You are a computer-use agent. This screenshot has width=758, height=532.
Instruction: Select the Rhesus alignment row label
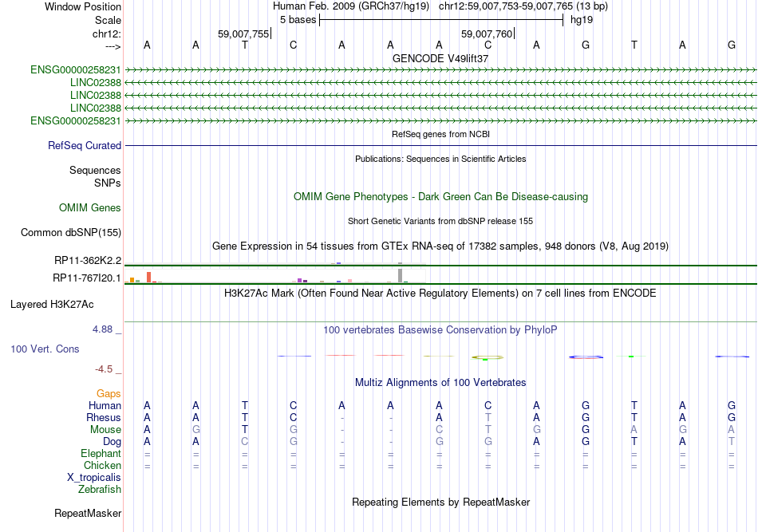(x=104, y=417)
